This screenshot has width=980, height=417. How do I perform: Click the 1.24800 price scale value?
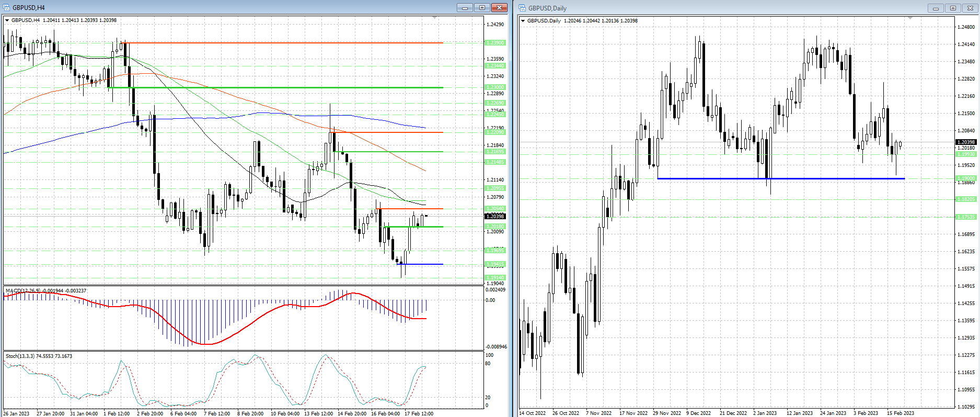(966, 27)
